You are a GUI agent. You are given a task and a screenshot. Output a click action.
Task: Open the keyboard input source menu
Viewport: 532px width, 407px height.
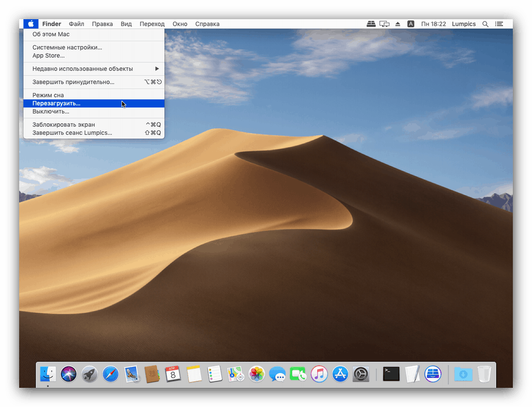point(411,24)
